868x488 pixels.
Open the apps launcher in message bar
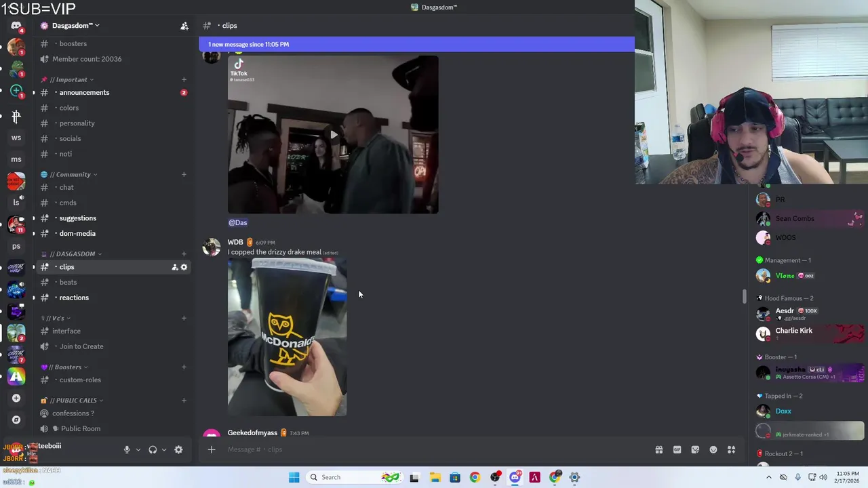[x=732, y=449]
